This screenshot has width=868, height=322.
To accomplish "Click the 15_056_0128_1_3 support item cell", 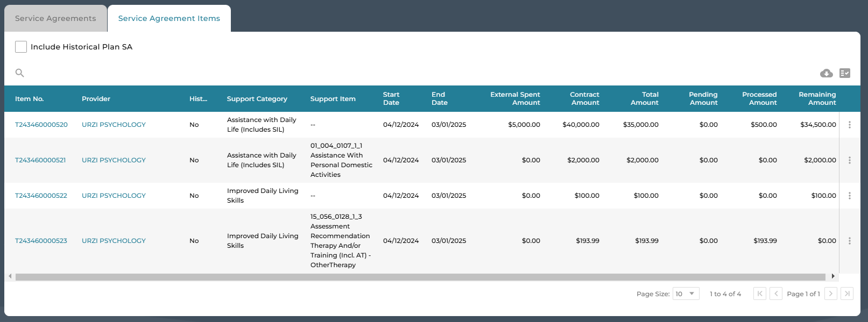I will point(341,241).
